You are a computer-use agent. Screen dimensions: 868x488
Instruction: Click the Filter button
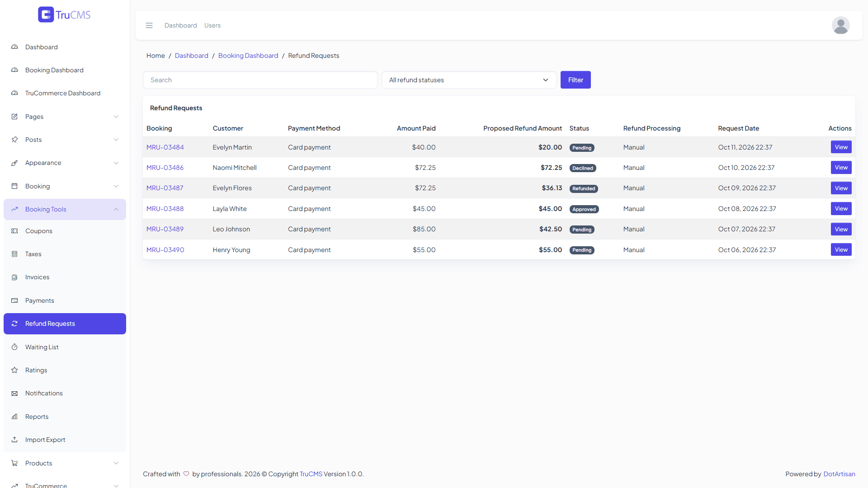pyautogui.click(x=576, y=80)
